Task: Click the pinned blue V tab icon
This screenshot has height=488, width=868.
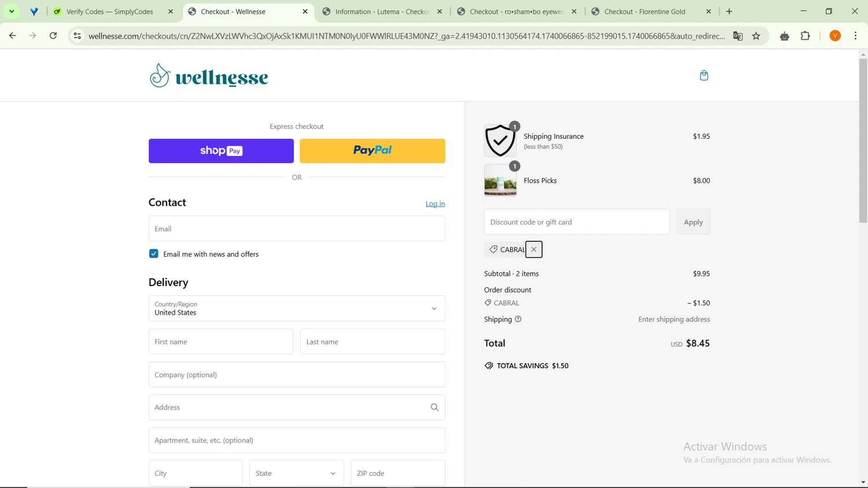Action: (x=34, y=12)
